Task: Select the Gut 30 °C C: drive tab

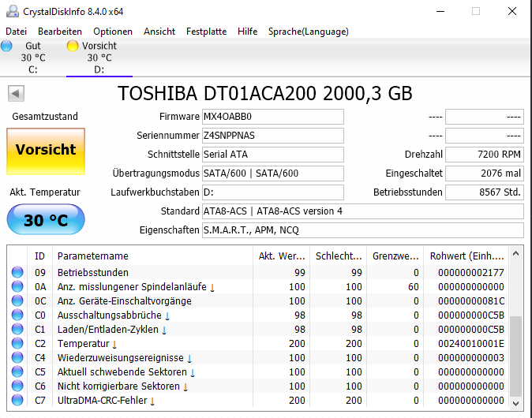Action: click(x=33, y=58)
